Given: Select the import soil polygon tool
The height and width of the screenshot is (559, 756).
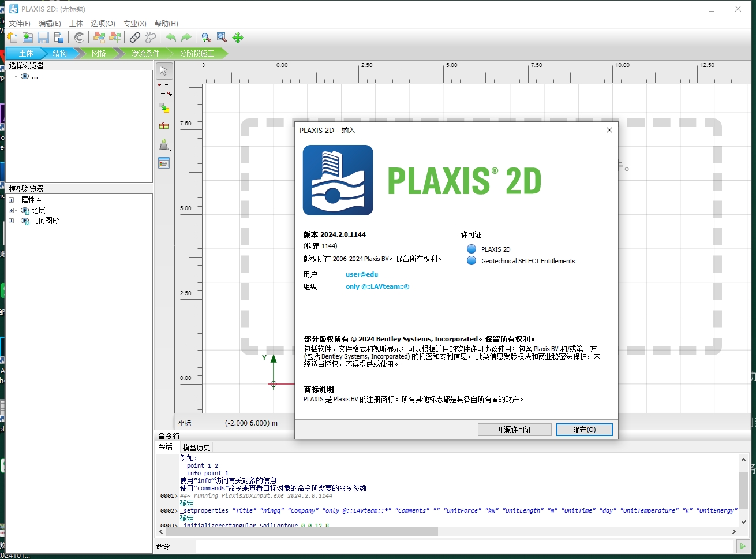Looking at the screenshot, I should click(x=164, y=144).
